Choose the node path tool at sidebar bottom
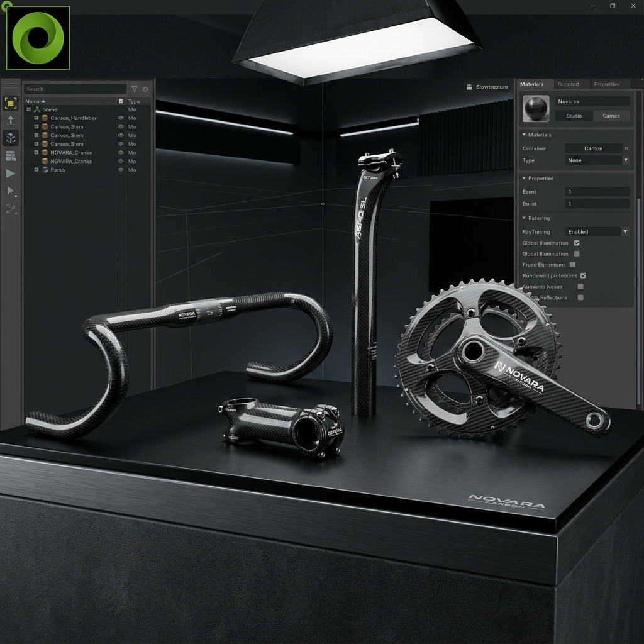This screenshot has height=644, width=644. pos(11,209)
